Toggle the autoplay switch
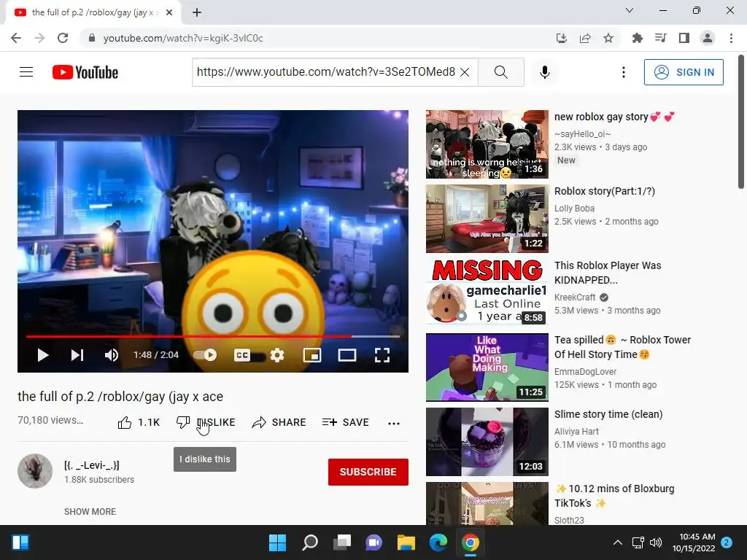747x560 pixels. coord(205,355)
